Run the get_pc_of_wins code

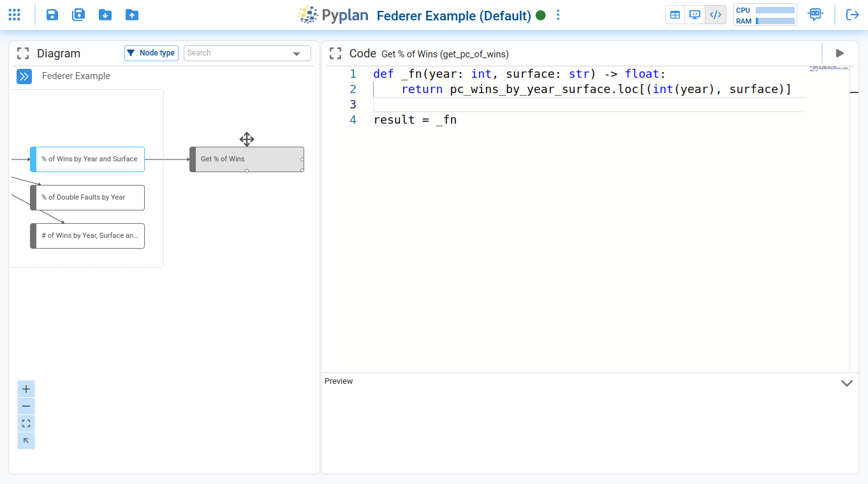coord(840,53)
